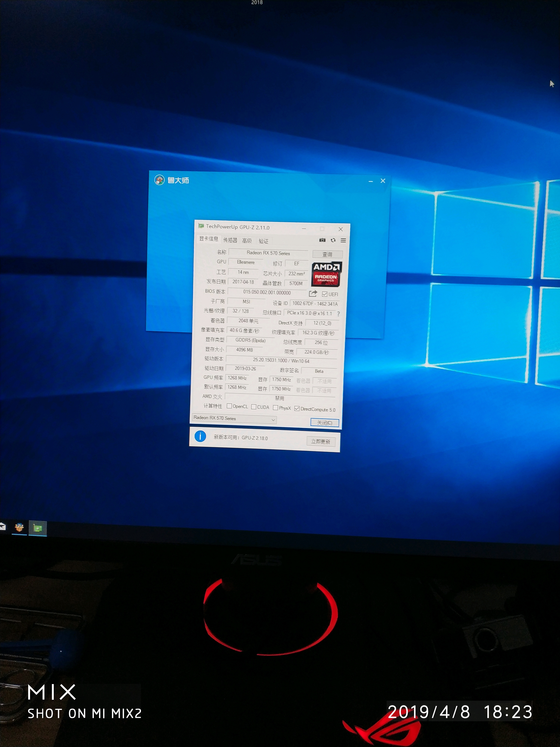Screen dimensions: 560x747
Task: Switch to the 高级 tab
Action: coord(247,241)
